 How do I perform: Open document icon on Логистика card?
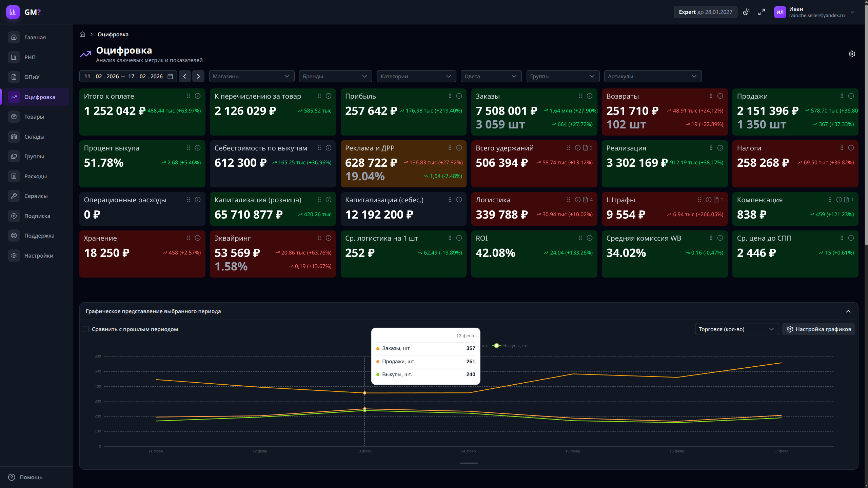coord(586,200)
